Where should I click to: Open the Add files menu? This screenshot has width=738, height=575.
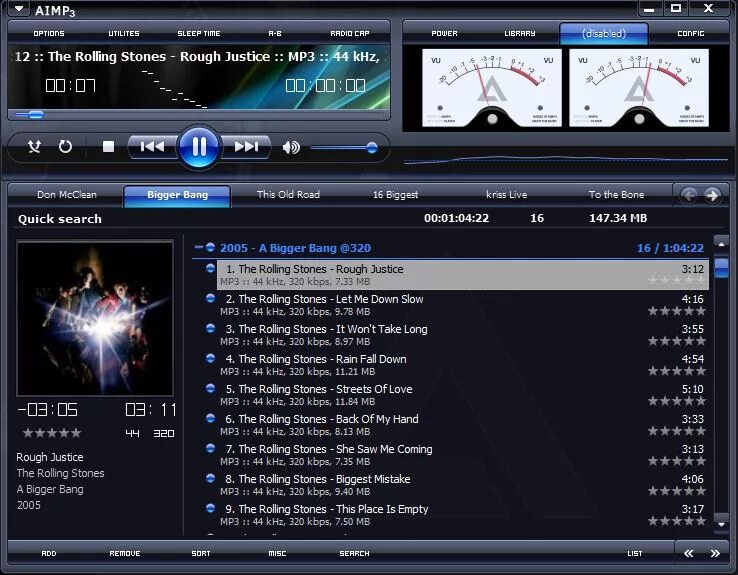coord(48,553)
